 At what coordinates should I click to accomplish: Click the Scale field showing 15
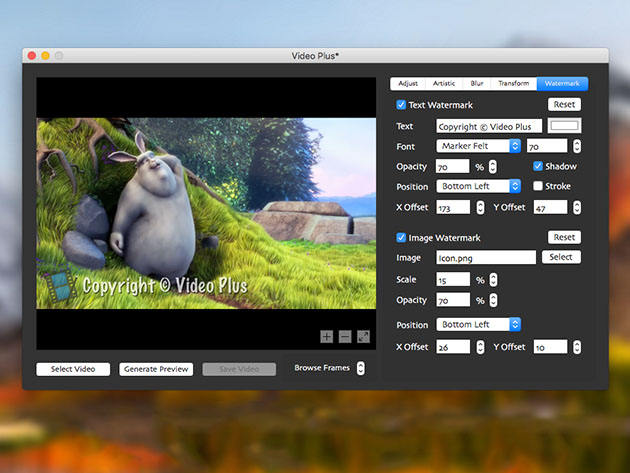pos(453,280)
